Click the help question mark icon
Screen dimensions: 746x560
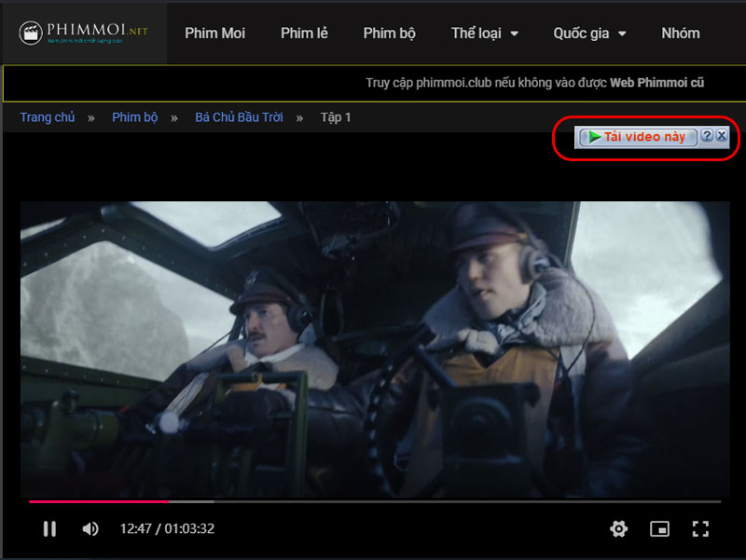click(x=707, y=136)
